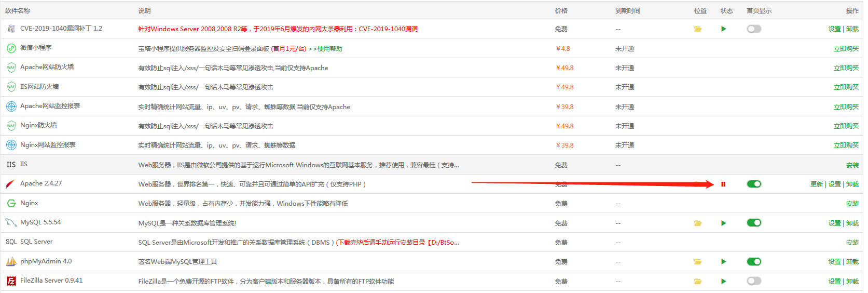Click the red description text of CVE-2019-1040漏洞补丁
The image size is (868, 293).
278,29
